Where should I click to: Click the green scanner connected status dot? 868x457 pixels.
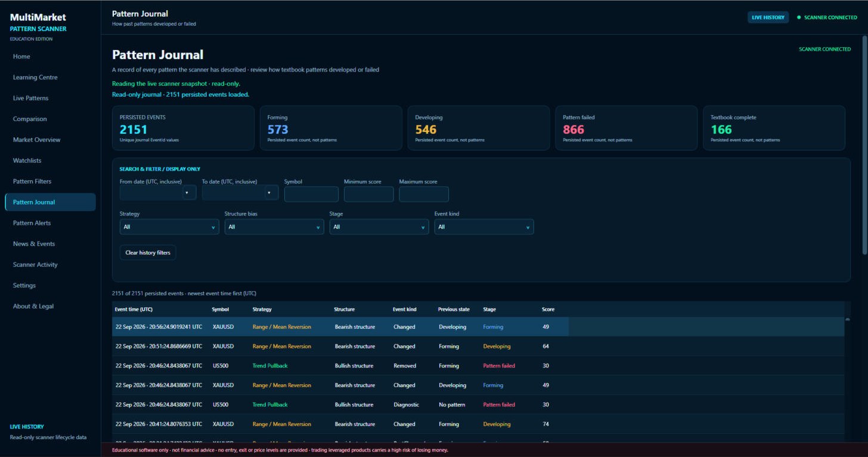pyautogui.click(x=799, y=17)
